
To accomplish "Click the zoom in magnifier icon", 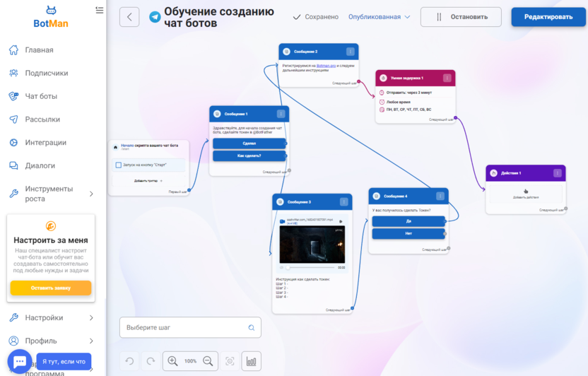I will pyautogui.click(x=172, y=361).
